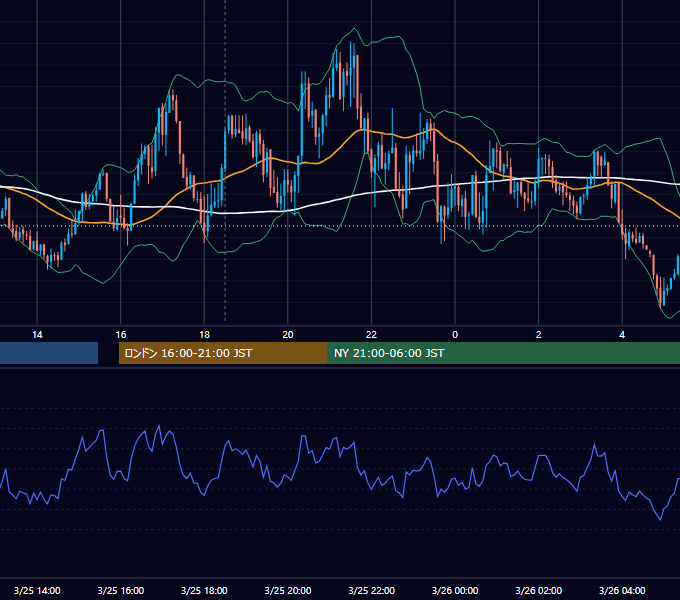The width and height of the screenshot is (680, 600).
Task: Click hour label 20 on price chart axis
Action: [288, 335]
